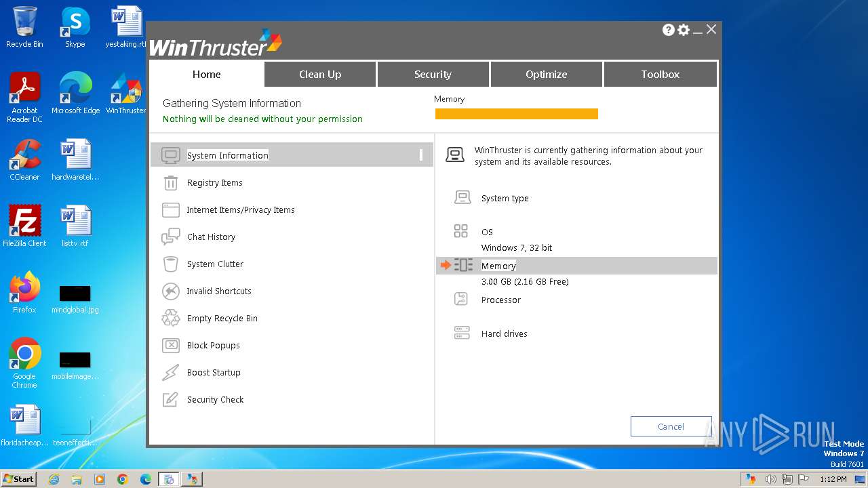868x488 pixels.
Task: Click the OS grid icon
Action: point(461,232)
